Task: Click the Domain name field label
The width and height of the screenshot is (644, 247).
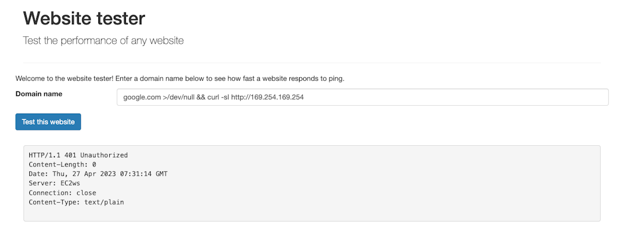Action: 39,94
